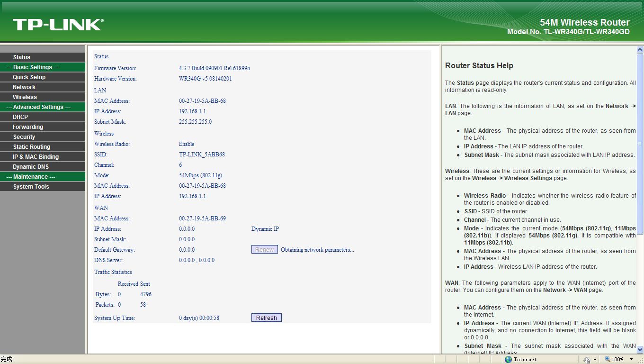The image size is (644, 364).
Task: Click the firmware version value 4.3.7 Build
Action: click(x=215, y=68)
